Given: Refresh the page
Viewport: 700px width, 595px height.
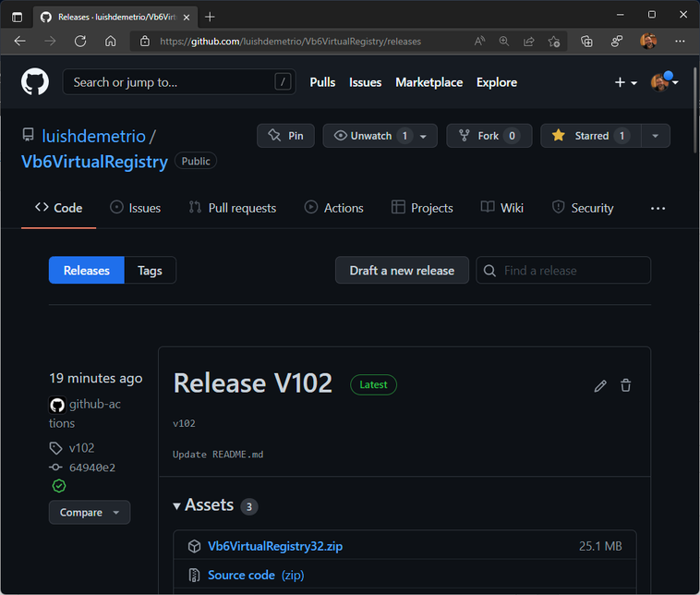Looking at the screenshot, I should (x=80, y=41).
